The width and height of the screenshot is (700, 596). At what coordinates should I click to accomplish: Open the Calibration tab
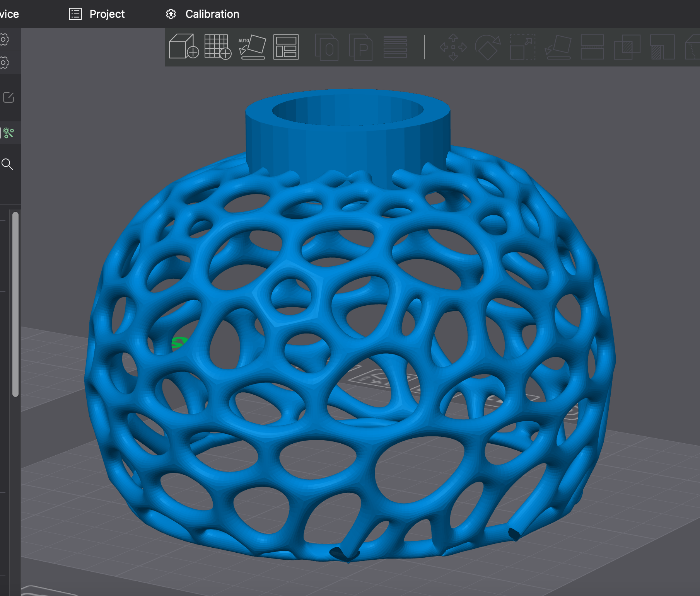coord(203,14)
